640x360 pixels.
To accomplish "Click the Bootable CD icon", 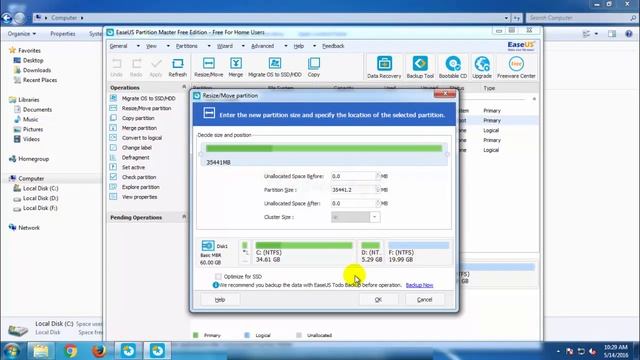I will click(453, 67).
